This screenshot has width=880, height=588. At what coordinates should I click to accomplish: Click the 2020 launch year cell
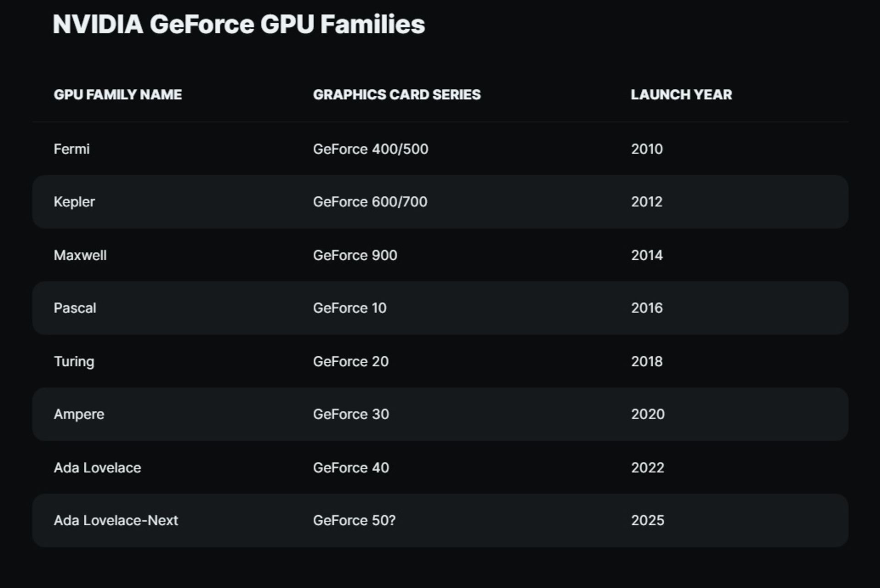tap(648, 414)
